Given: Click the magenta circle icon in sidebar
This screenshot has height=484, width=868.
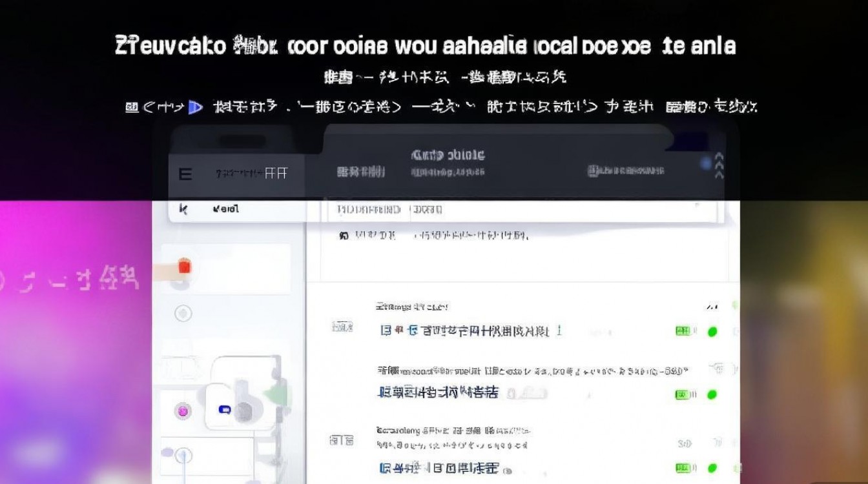Looking at the screenshot, I should click(x=183, y=410).
